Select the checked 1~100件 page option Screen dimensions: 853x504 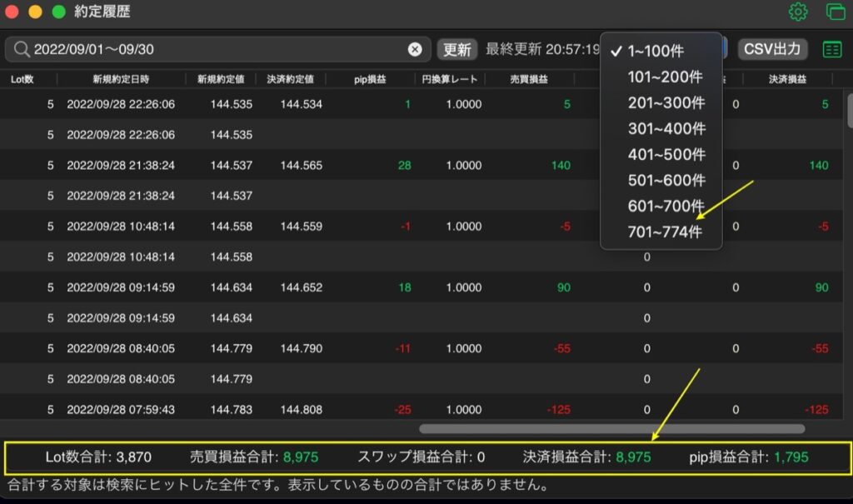coord(661,51)
